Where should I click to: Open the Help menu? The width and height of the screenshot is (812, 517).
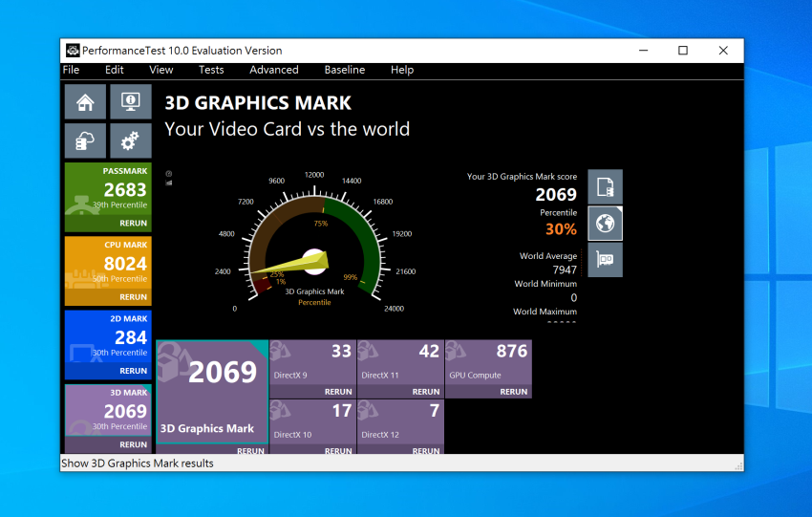point(402,70)
